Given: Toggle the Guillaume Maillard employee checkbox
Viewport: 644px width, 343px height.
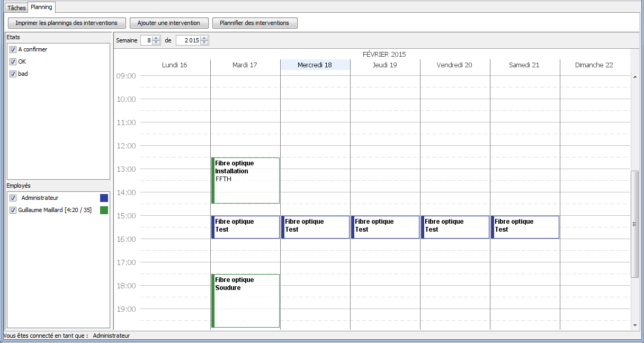Looking at the screenshot, I should [x=13, y=210].
